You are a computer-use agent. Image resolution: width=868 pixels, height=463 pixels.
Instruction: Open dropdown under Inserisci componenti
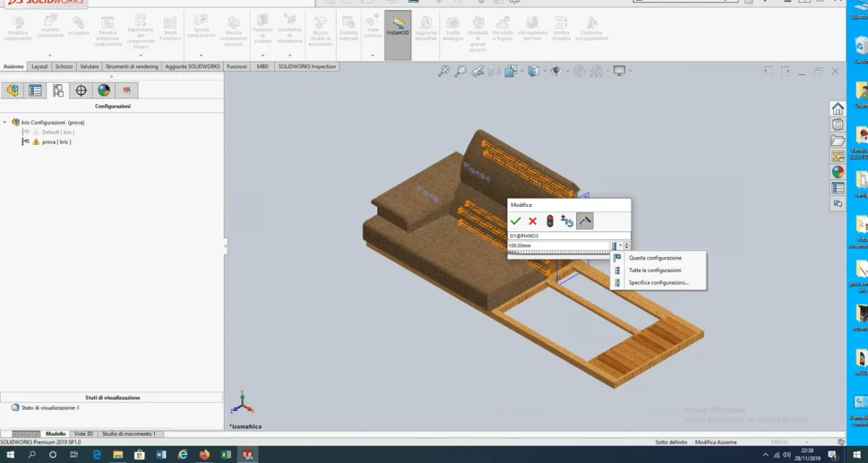tap(50, 55)
